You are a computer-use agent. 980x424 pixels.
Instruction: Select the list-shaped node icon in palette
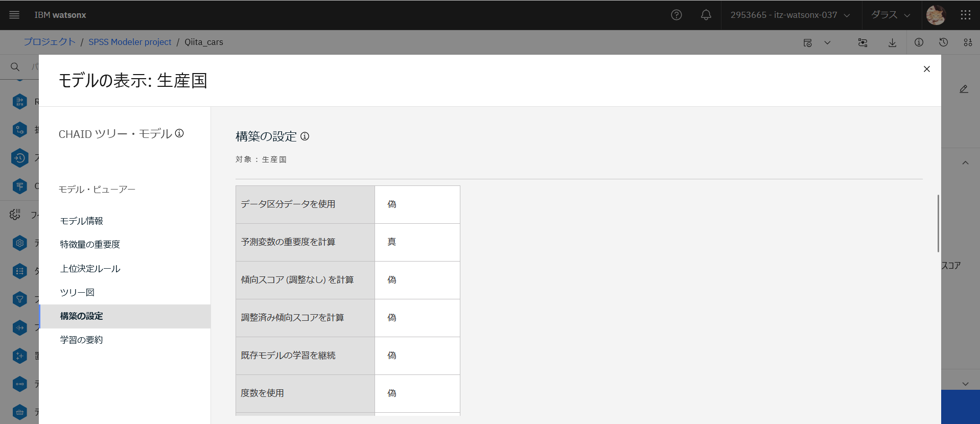click(19, 271)
